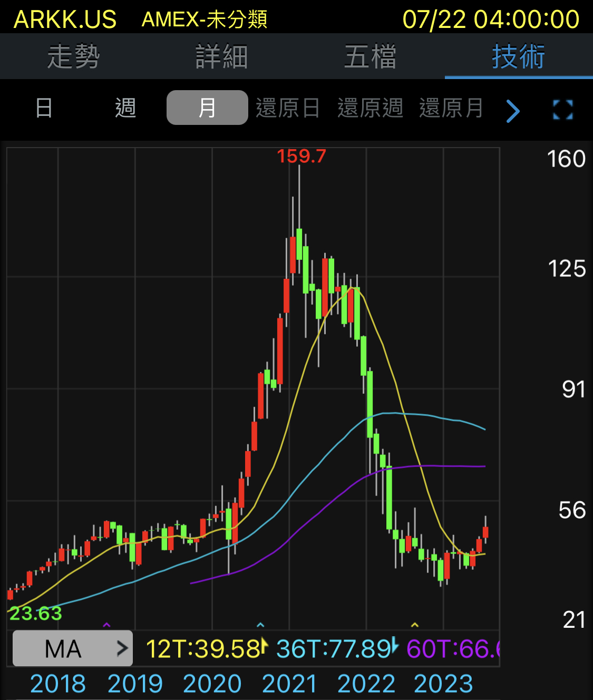593x700 pixels.
Task: Tap the 2019 year axis label
Action: coord(135,684)
